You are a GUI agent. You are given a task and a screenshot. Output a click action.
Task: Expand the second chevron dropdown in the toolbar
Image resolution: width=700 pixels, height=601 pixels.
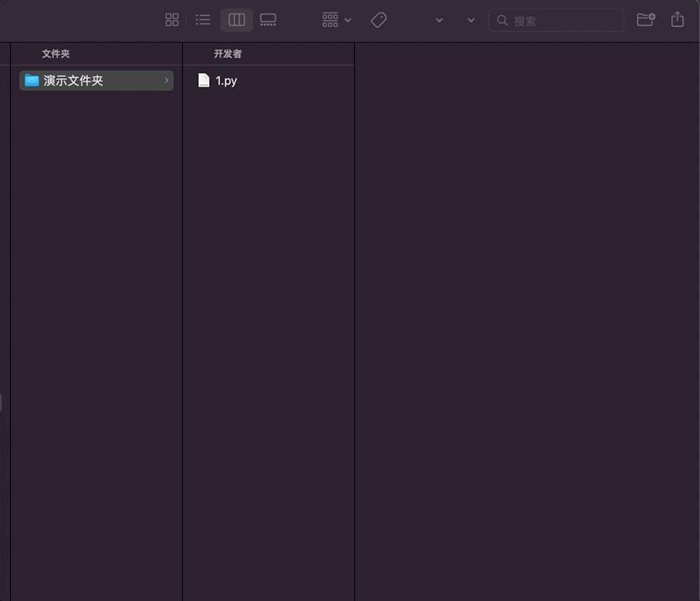(x=470, y=20)
